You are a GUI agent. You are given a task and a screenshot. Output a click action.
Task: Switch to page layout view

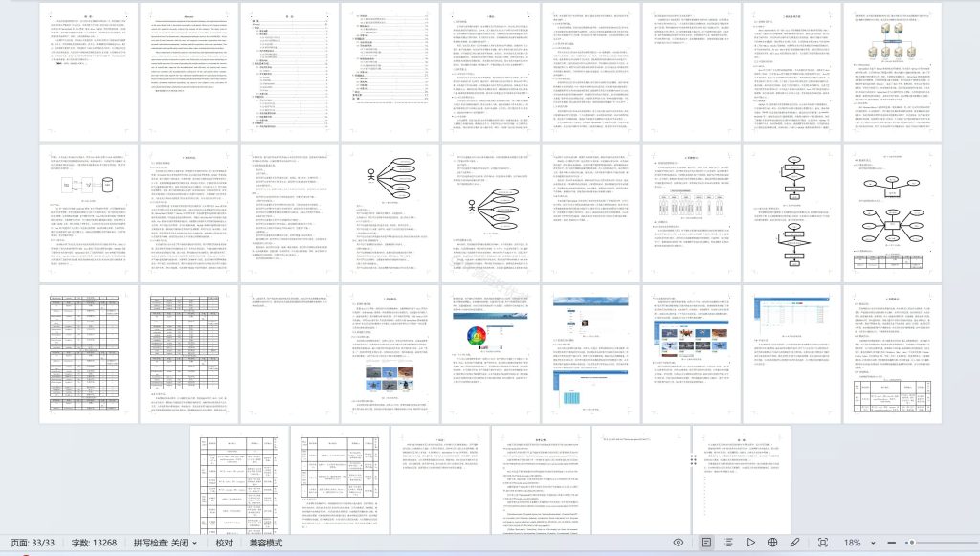[x=706, y=543]
